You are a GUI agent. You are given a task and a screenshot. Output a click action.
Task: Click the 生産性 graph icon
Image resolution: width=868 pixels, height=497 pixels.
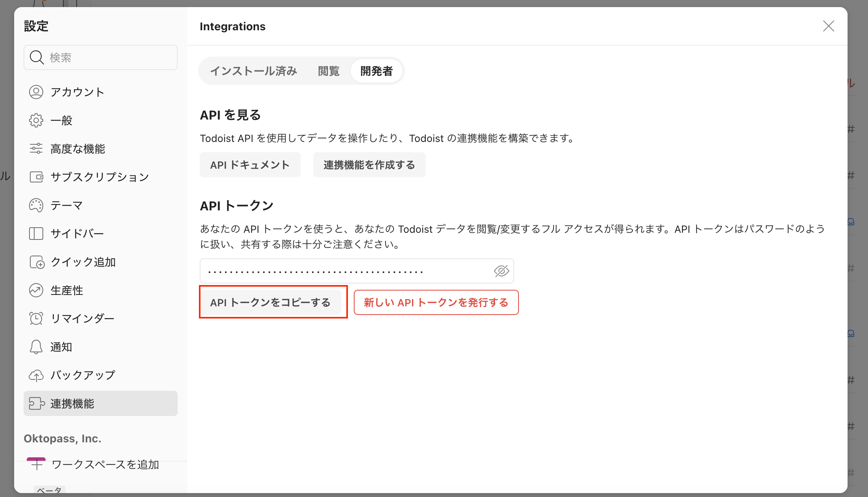pos(36,290)
